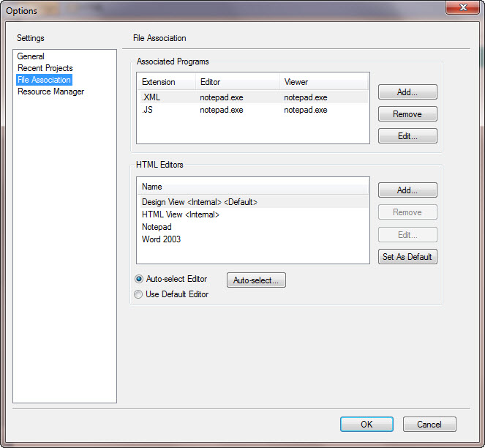Select Recent Projects in the Settings list
Screen dimensions: 485x448
pyautogui.click(x=45, y=68)
